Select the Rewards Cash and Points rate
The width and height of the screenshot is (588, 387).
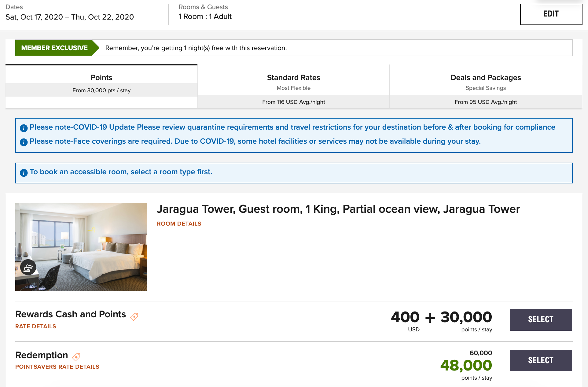(x=541, y=319)
